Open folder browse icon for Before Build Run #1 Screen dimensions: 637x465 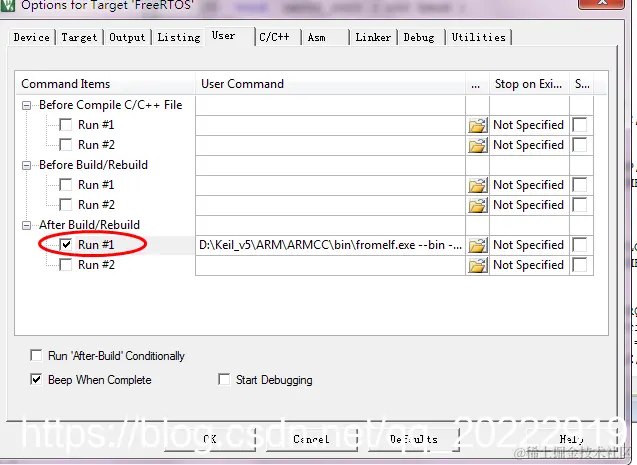click(x=478, y=185)
